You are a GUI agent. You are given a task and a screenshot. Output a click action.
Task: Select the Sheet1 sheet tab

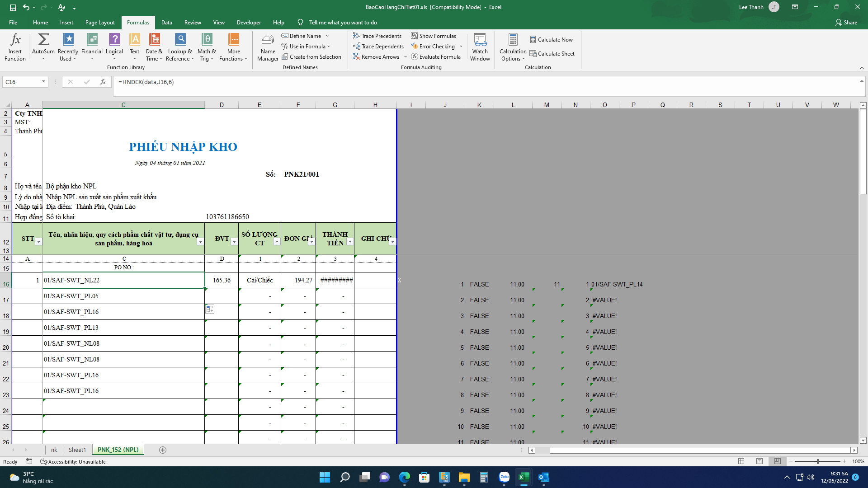coord(77,450)
